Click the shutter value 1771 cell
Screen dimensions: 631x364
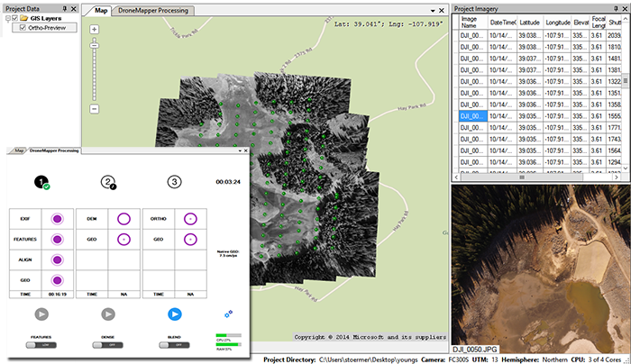pos(614,128)
